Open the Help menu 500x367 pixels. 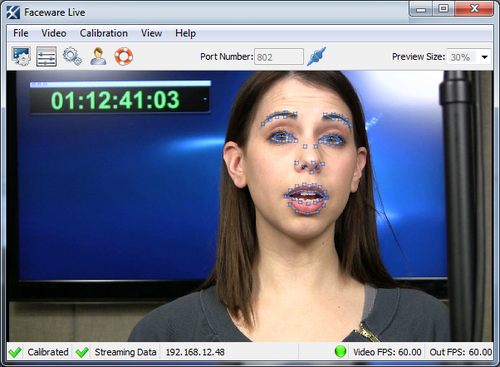pos(185,33)
